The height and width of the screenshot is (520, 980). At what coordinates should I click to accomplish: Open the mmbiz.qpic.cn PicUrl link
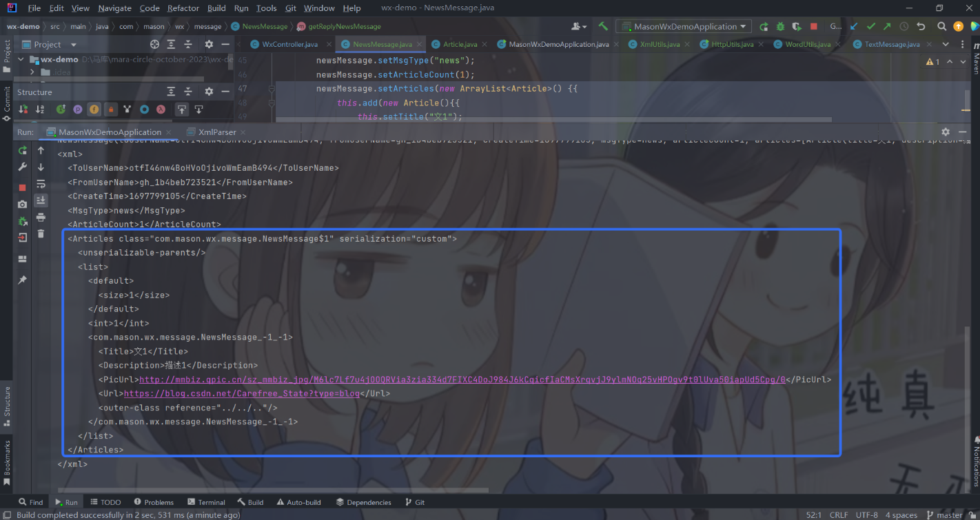462,379
